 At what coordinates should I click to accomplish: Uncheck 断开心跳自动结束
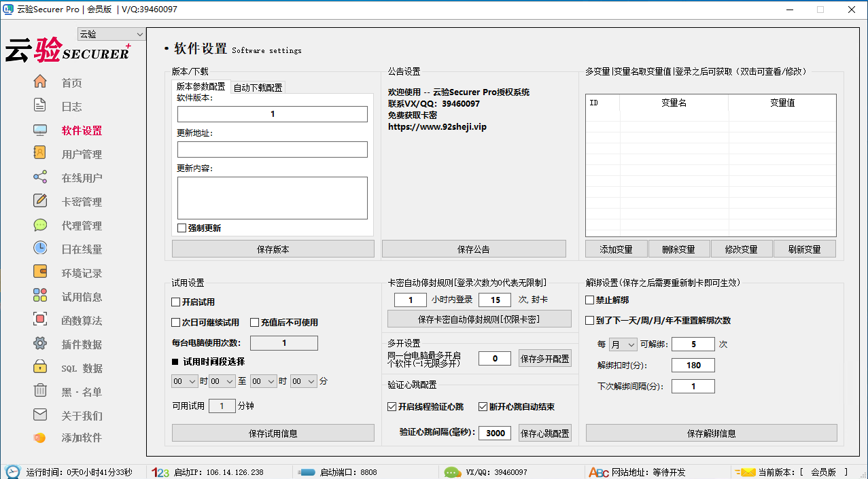coord(483,407)
